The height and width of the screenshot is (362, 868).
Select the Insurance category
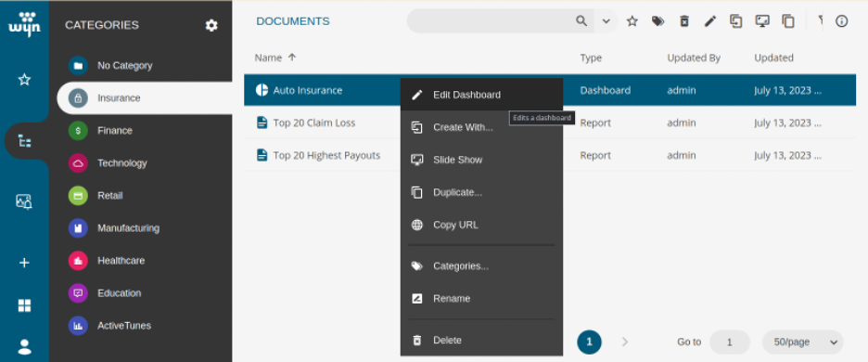(145, 98)
